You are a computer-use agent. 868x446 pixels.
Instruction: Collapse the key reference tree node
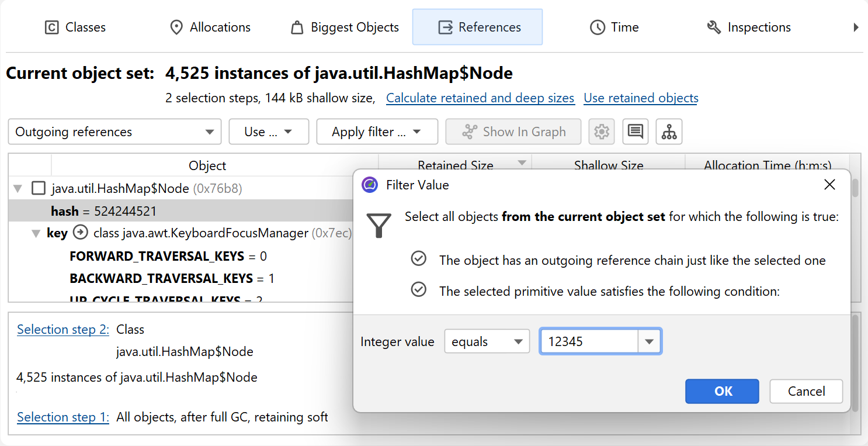[x=36, y=234]
